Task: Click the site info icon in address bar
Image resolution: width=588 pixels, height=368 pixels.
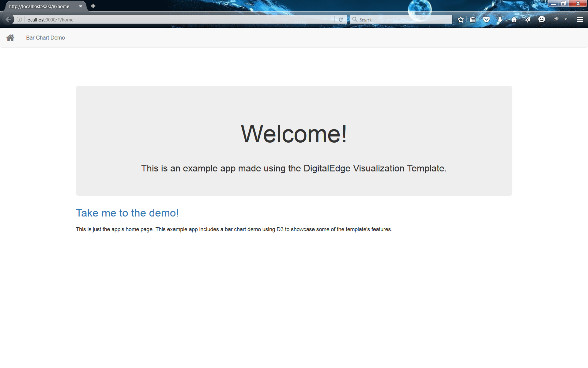Action: click(19, 20)
